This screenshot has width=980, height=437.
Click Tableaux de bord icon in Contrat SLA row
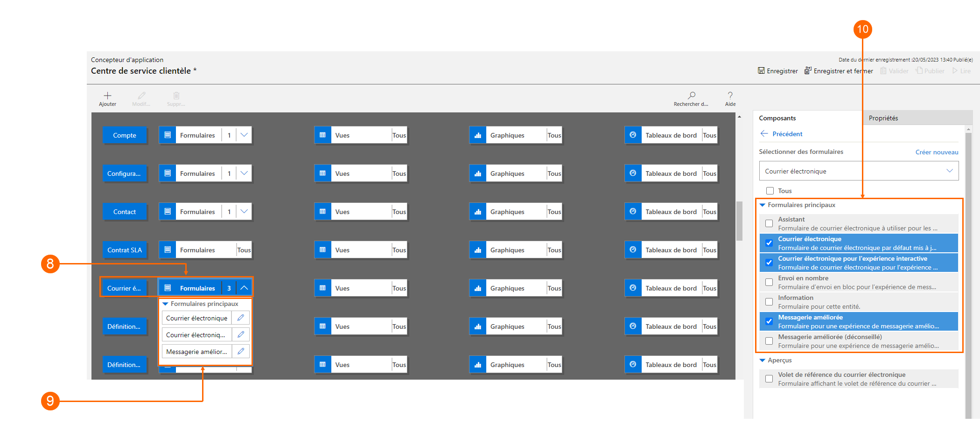click(x=633, y=250)
